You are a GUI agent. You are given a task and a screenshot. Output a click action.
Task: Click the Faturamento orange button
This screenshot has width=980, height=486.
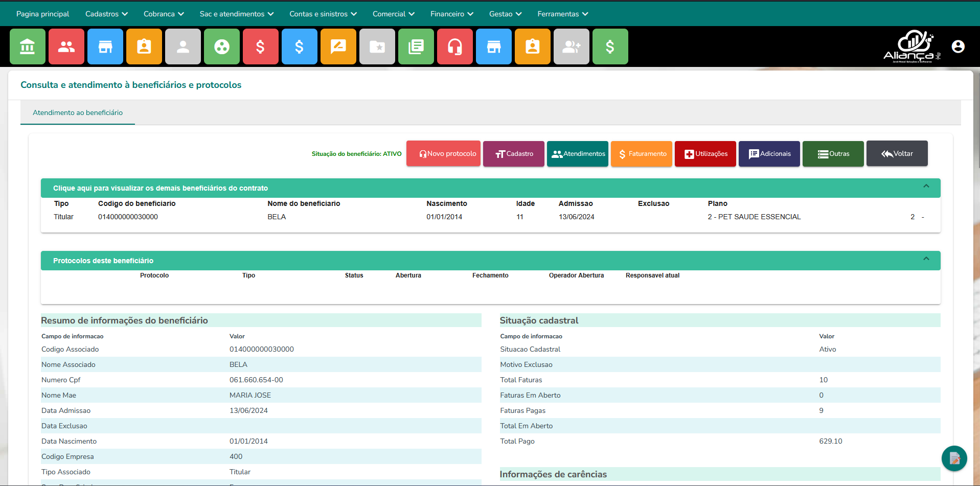tap(641, 153)
